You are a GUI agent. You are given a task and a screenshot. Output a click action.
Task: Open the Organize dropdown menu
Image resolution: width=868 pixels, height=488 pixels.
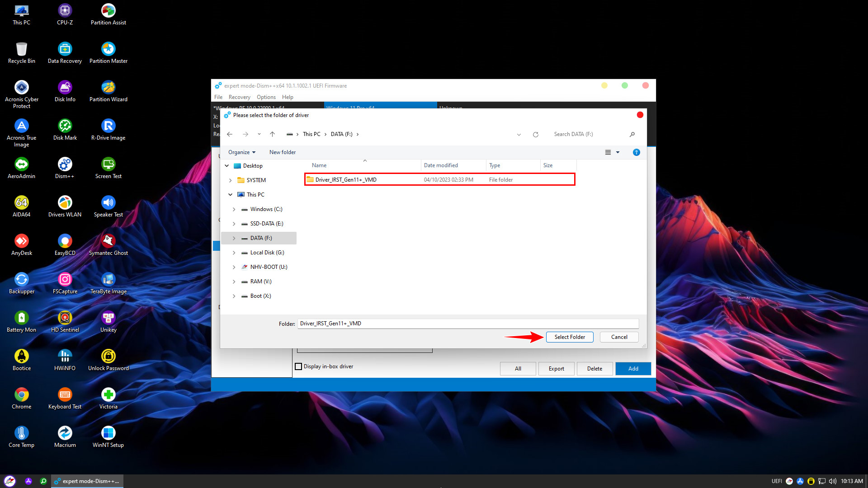(x=241, y=152)
